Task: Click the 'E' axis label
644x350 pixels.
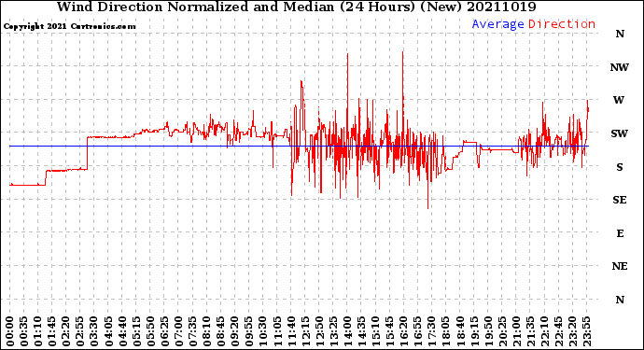Action: click(620, 233)
